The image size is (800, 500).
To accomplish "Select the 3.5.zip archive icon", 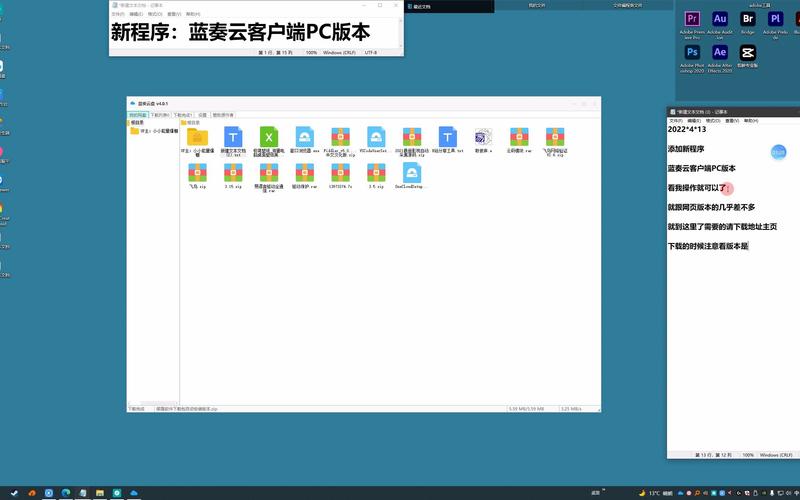I will [x=376, y=172].
